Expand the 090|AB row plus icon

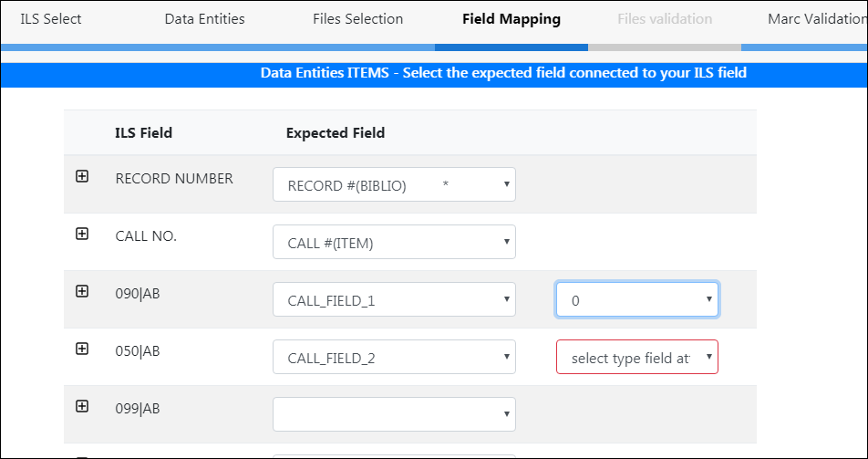[82, 291]
